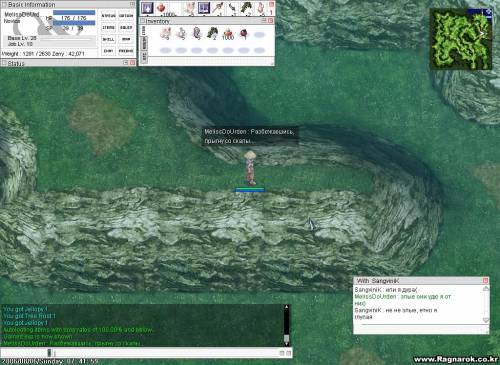Viewport: 500px width, 365px height.
Task: Toggle the box left of Status title
Action: 4,63
